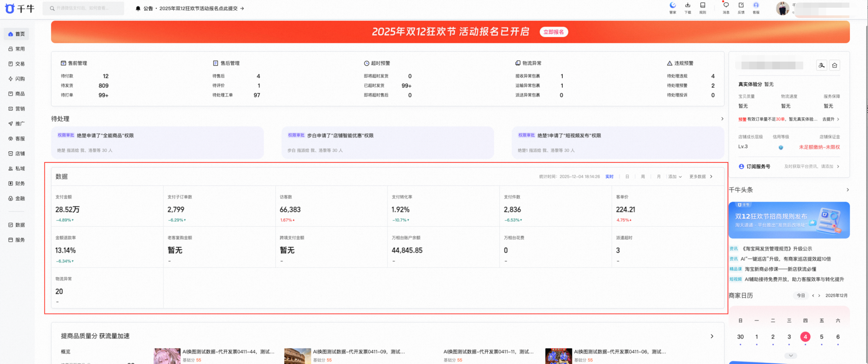The image size is (868, 364).
Task: Open the 数据 sidebar section
Action: [16, 225]
